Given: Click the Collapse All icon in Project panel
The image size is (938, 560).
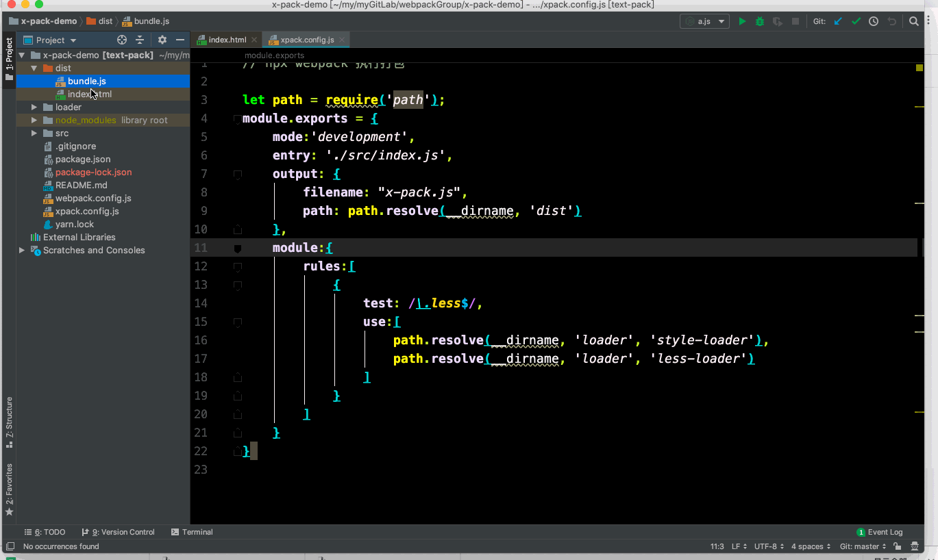Looking at the screenshot, I should tap(140, 40).
